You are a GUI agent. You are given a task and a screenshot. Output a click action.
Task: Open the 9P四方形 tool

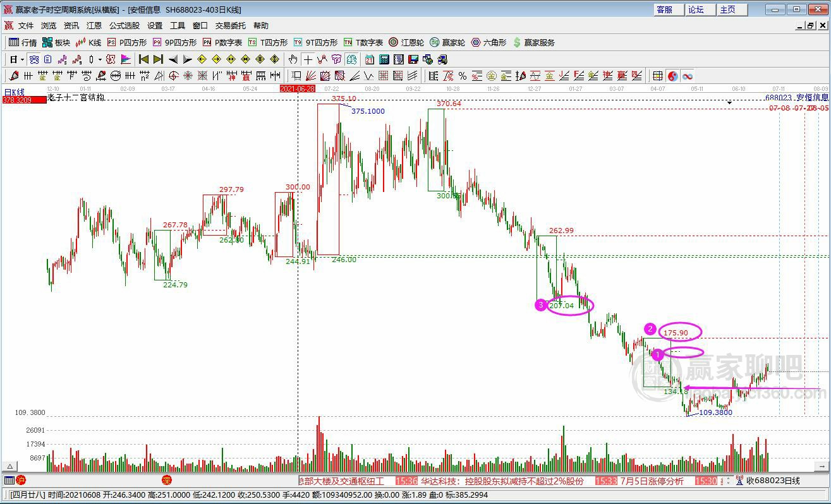[x=174, y=42]
